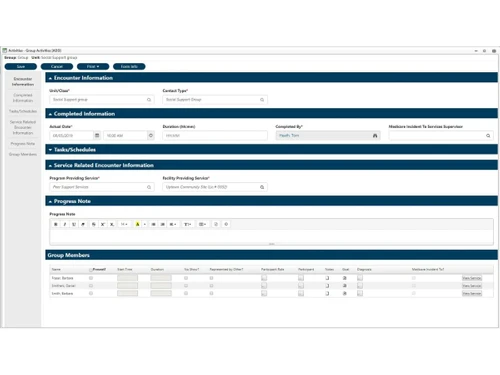The image size is (500, 375).
Task: Go to Completed Information in the left sidebar
Action: click(23, 98)
